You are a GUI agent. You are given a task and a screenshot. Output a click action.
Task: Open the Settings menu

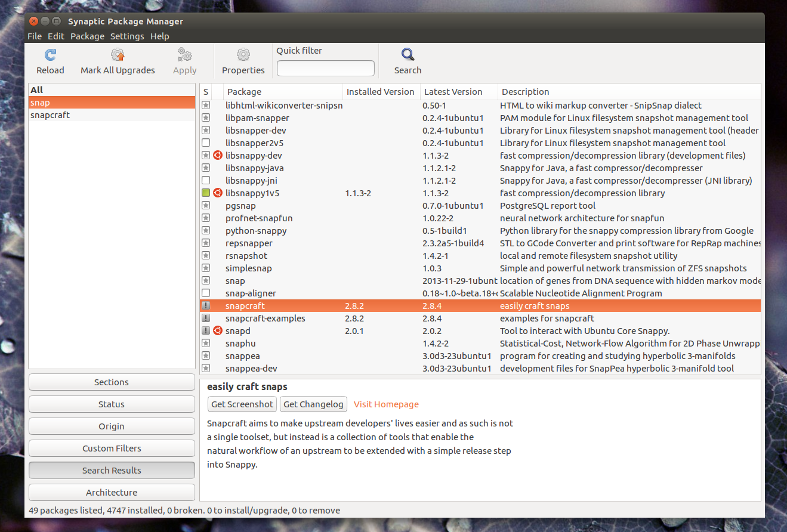click(127, 36)
